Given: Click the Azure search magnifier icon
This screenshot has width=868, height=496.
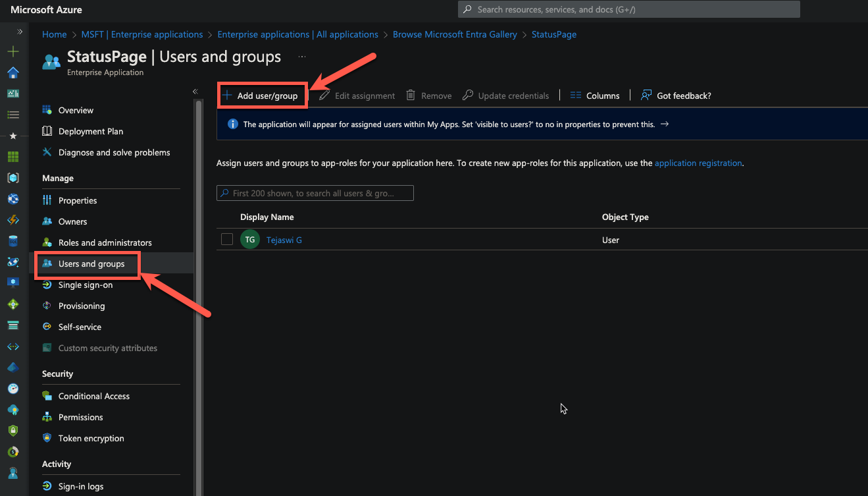Looking at the screenshot, I should (x=466, y=9).
